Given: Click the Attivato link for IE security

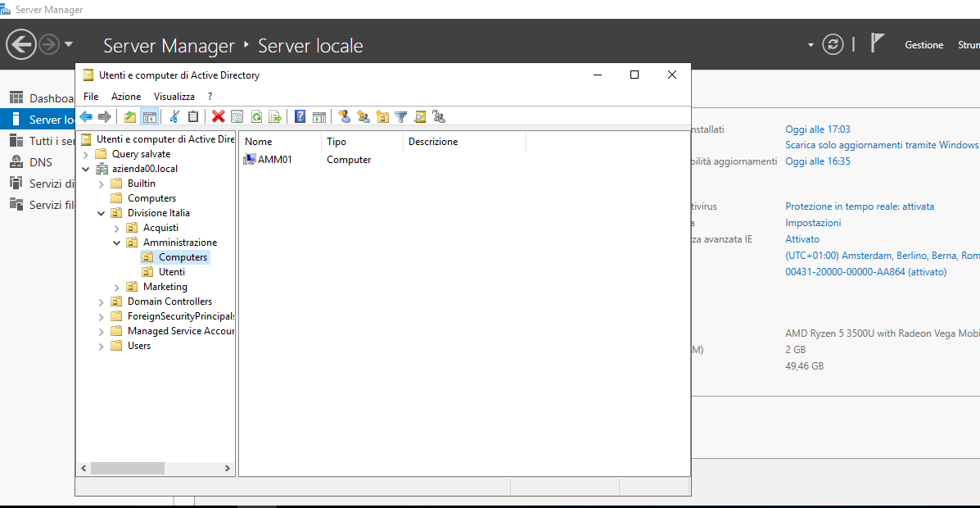Looking at the screenshot, I should point(802,239).
